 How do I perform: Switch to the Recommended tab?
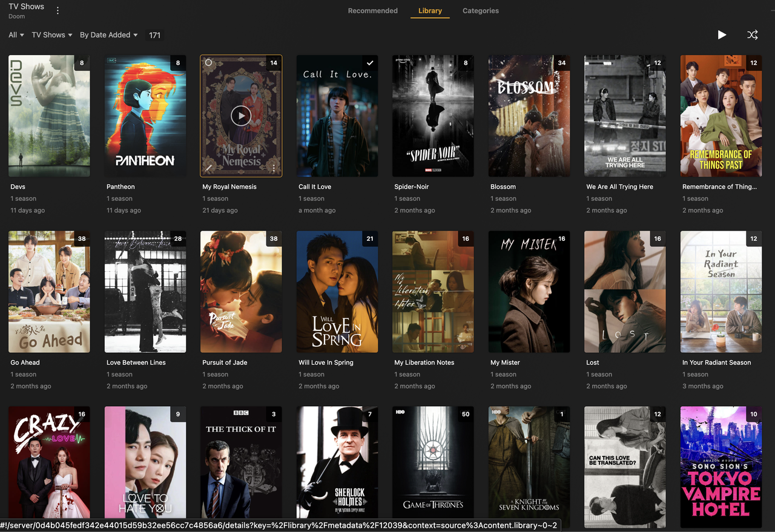click(373, 11)
